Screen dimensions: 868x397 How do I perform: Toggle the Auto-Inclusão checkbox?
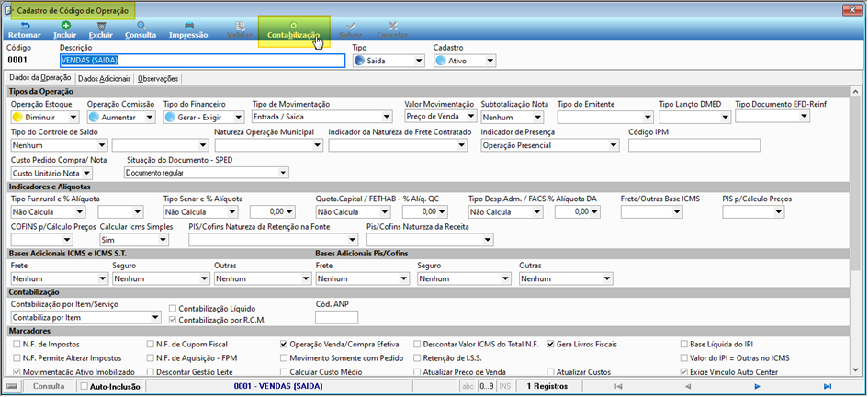(85, 386)
